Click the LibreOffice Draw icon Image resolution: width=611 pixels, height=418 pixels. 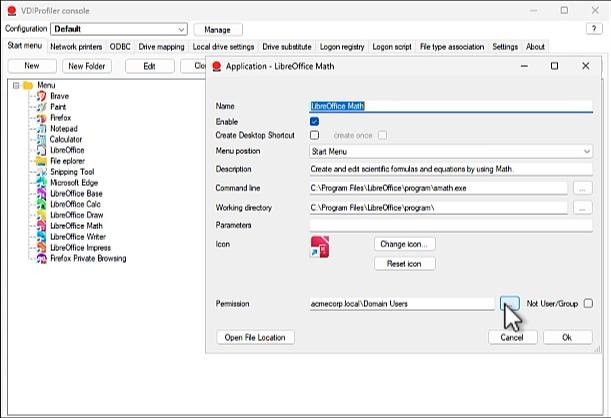pyautogui.click(x=41, y=215)
